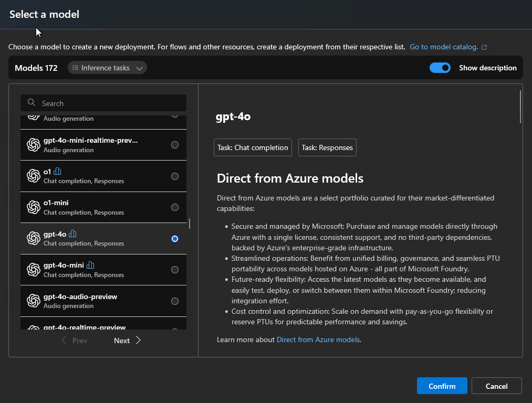The image size is (532, 403).
Task: Select the o1-mini radio button
Action: click(x=175, y=207)
